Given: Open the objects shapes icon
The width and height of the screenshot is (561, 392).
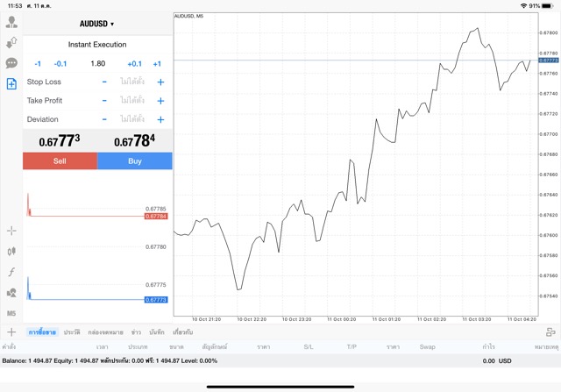Looking at the screenshot, I should (x=11, y=292).
